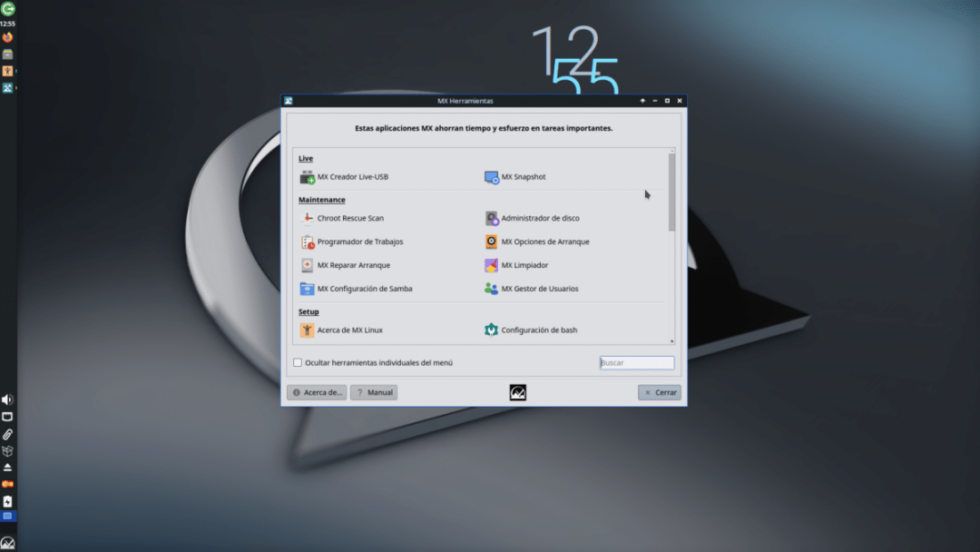Click the Configuración de bash label

539,330
